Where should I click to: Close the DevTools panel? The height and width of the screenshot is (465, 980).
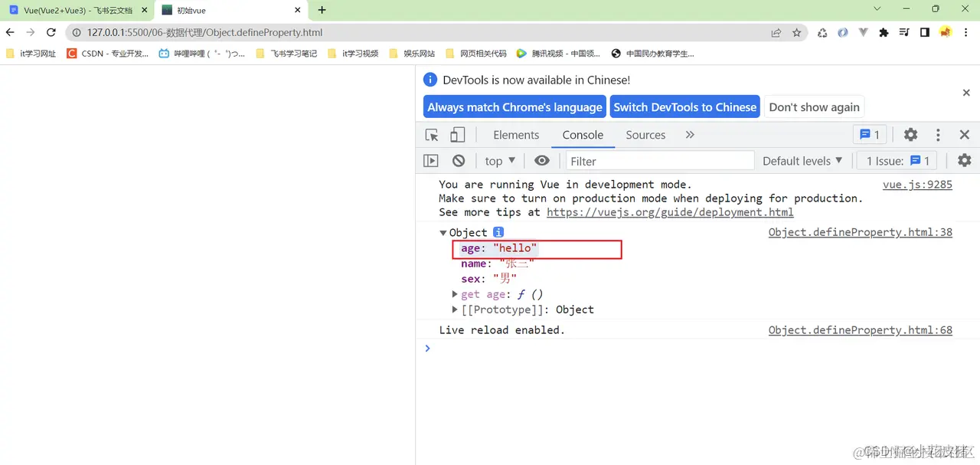[965, 135]
